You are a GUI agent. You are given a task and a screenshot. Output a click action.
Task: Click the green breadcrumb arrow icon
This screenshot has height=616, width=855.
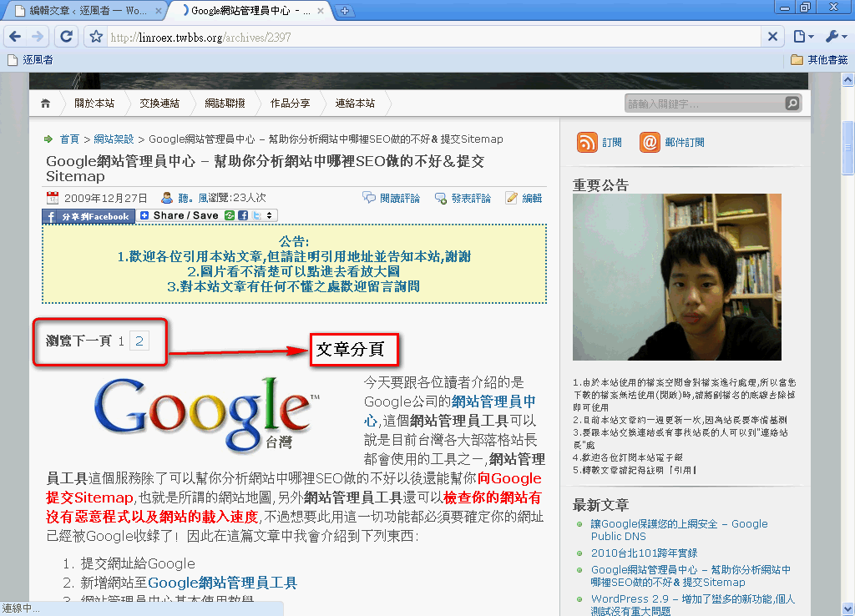coord(48,139)
